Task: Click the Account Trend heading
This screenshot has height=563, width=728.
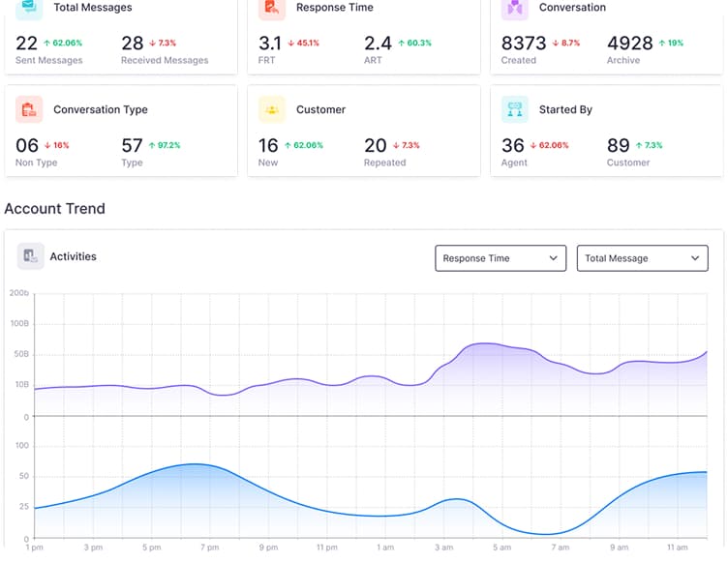Action: coord(55,209)
